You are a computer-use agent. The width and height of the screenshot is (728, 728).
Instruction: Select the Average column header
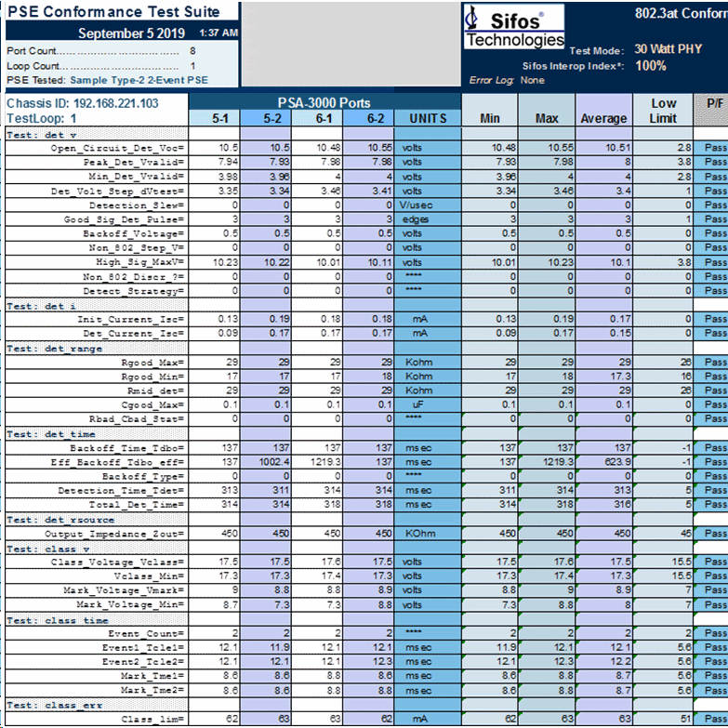pyautogui.click(x=604, y=118)
